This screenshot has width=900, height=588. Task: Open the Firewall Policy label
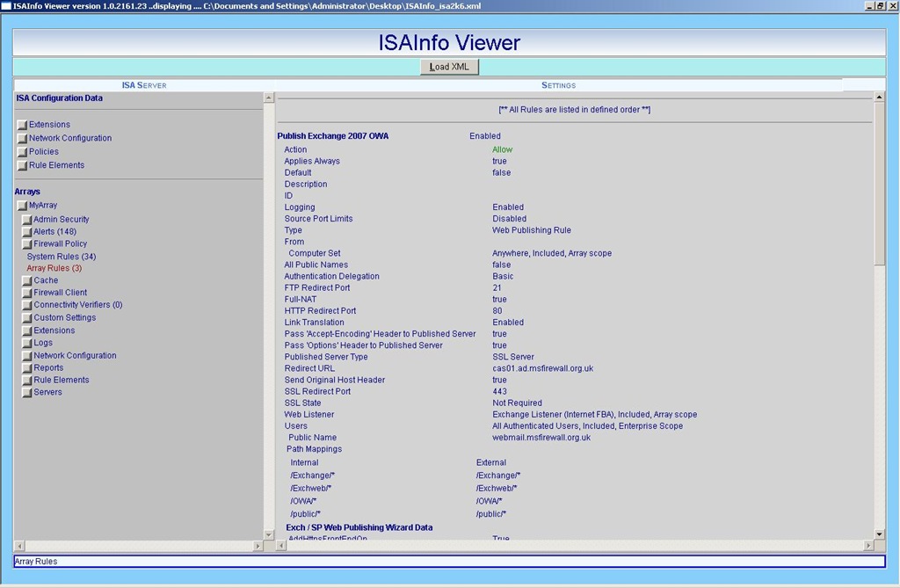61,243
